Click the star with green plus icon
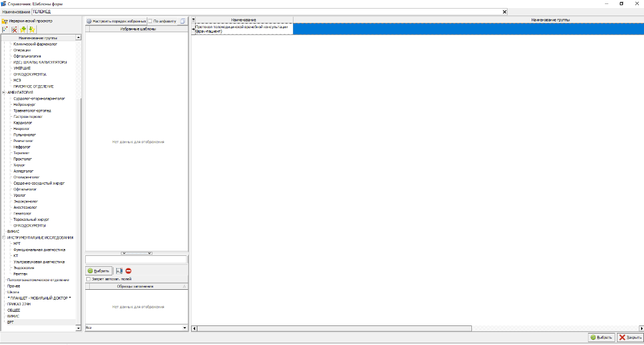This screenshot has width=644, height=345. pos(23,29)
